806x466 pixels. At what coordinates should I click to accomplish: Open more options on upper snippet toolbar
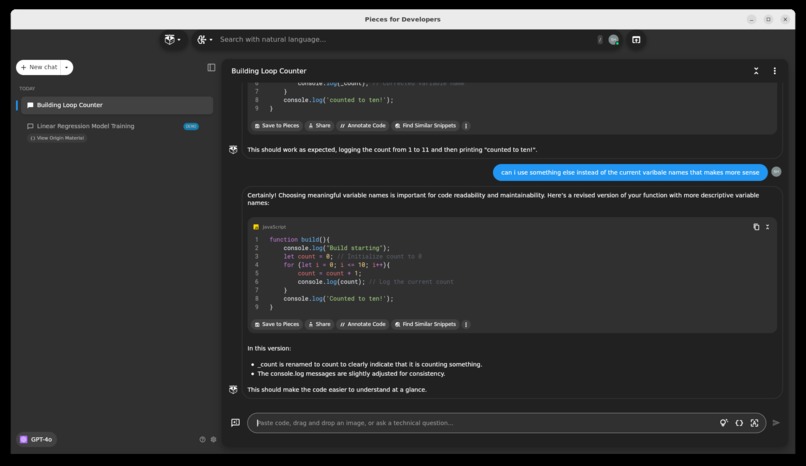[466, 125]
